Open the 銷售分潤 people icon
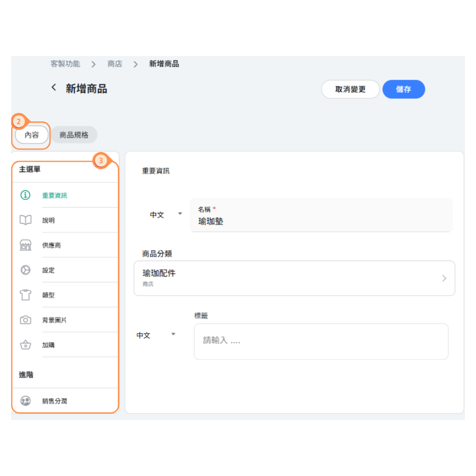Viewport: 476px width, 476px height. pyautogui.click(x=25, y=401)
